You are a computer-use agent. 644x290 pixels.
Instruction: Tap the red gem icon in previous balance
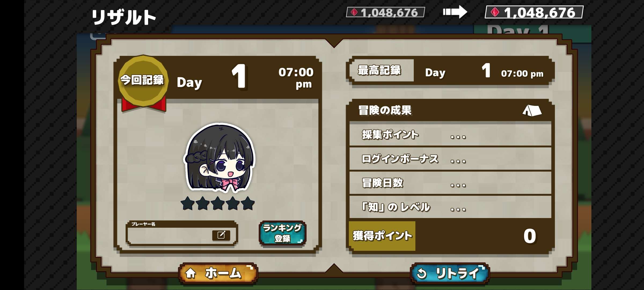354,12
